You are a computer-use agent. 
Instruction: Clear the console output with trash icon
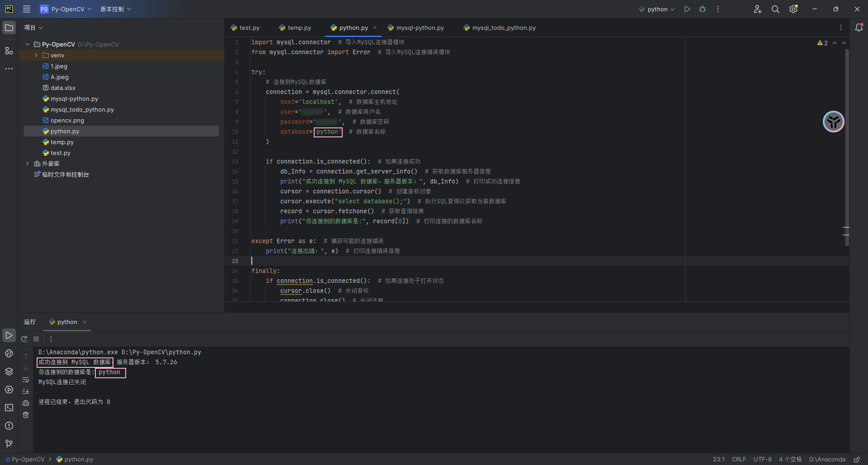[26, 415]
